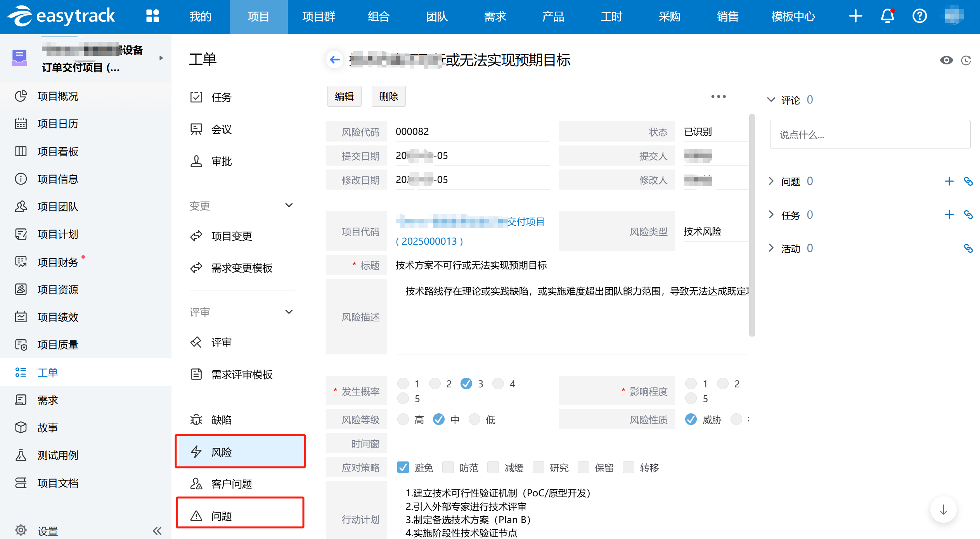Collapse the 变更 section
The width and height of the screenshot is (980, 539).
pos(289,206)
